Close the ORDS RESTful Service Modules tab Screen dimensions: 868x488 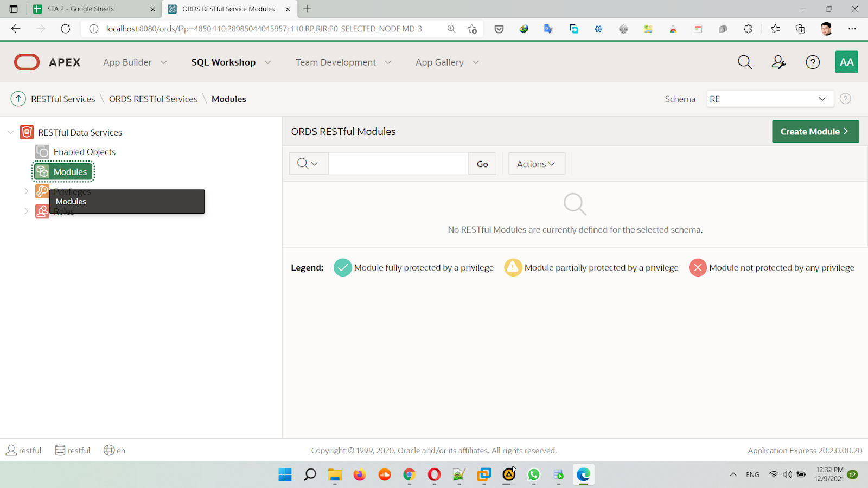pos(288,9)
